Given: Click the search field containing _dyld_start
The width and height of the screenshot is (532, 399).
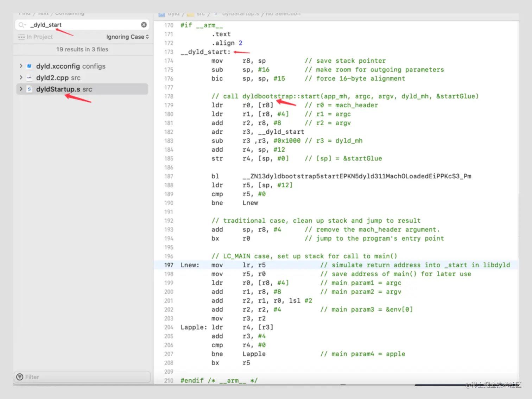Looking at the screenshot, I should (82, 25).
